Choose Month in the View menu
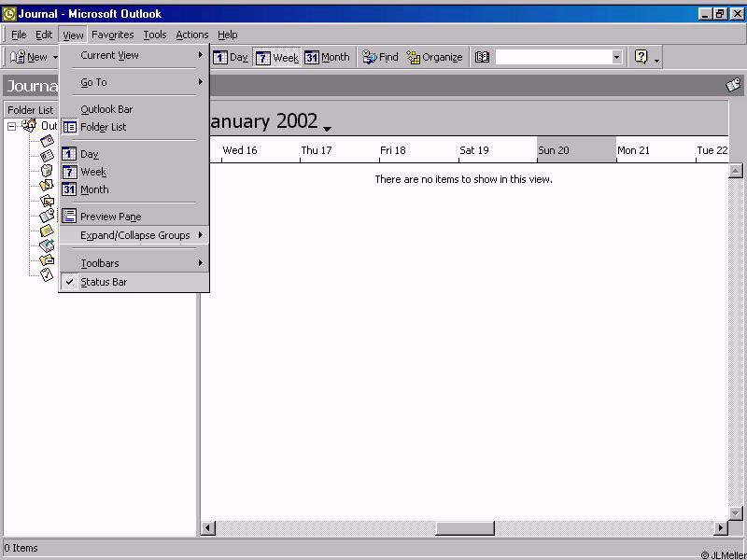 click(134, 189)
